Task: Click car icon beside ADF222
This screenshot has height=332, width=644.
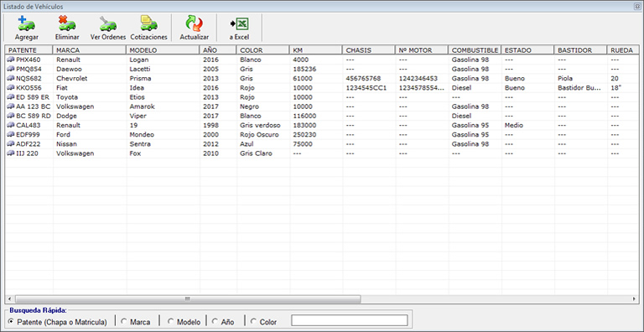Action: pos(11,144)
